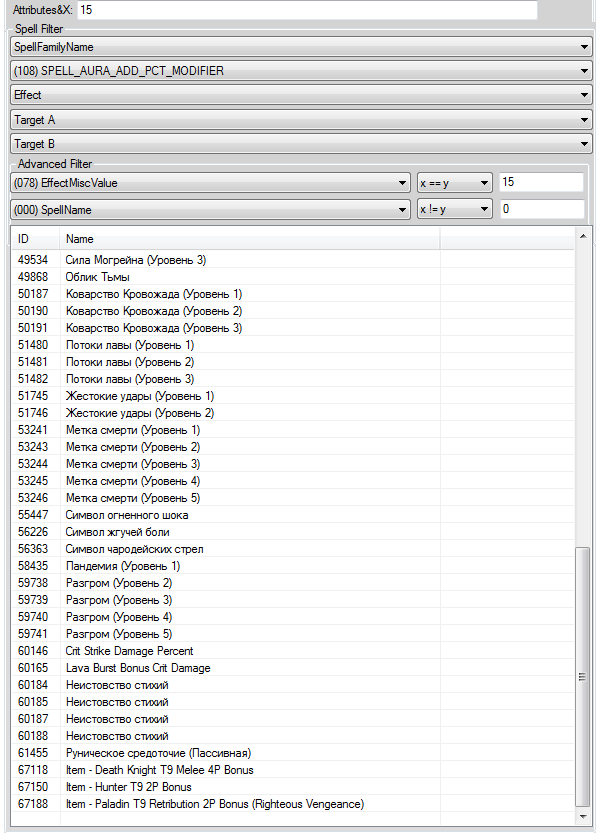Image resolution: width=596 pixels, height=835 pixels.
Task: Focus the advanced filter value field containing 15
Action: (x=542, y=182)
